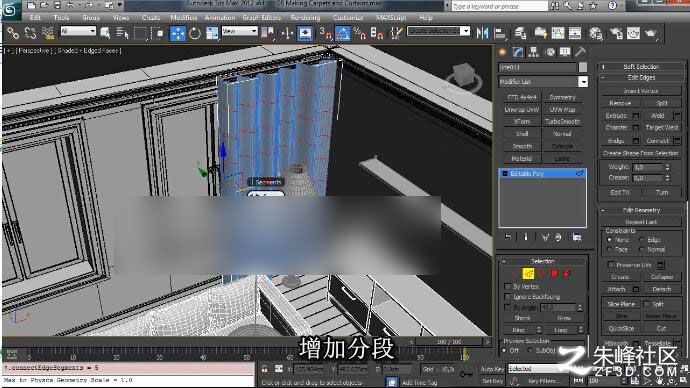Open the Modifier List dropdown
This screenshot has height=388, width=690.
pos(543,82)
